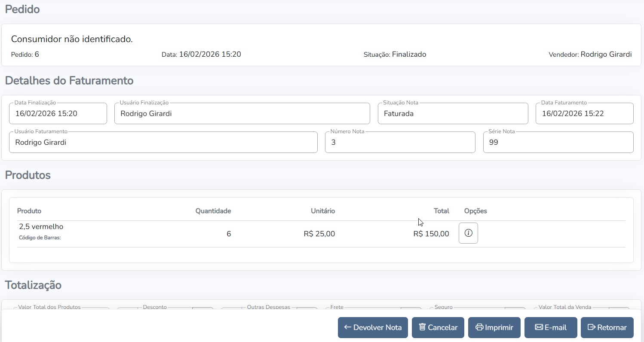Click the Quantidade column header
The height and width of the screenshot is (342, 644).
point(213,211)
